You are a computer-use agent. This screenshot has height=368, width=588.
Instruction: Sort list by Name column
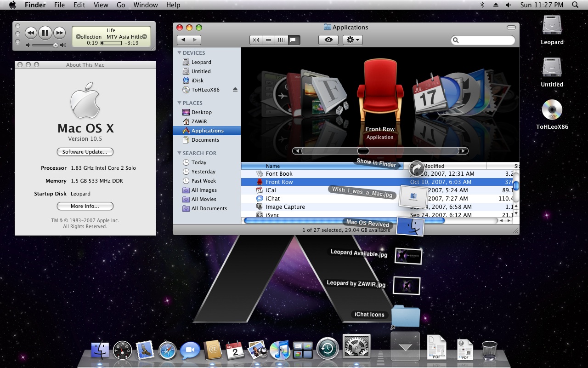(x=322, y=166)
